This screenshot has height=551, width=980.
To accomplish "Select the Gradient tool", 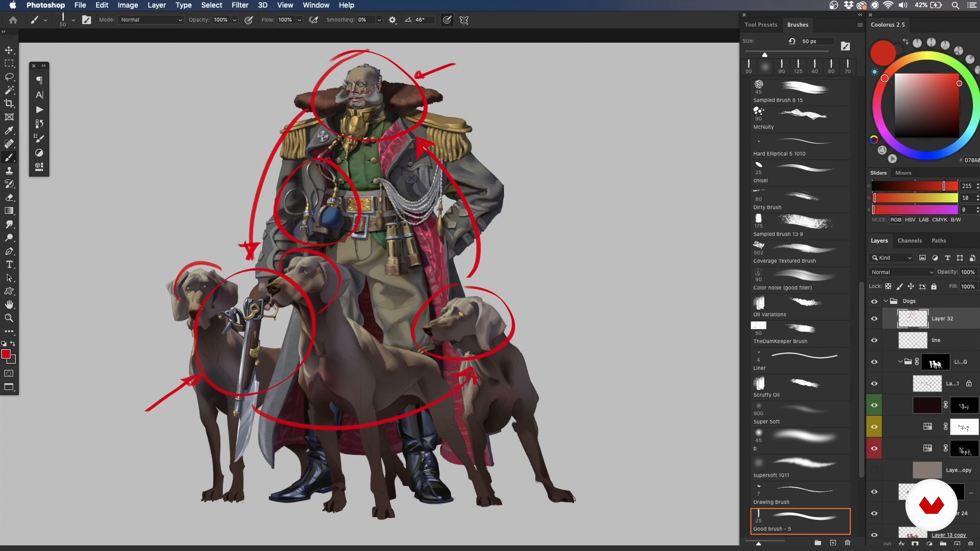I will click(9, 211).
